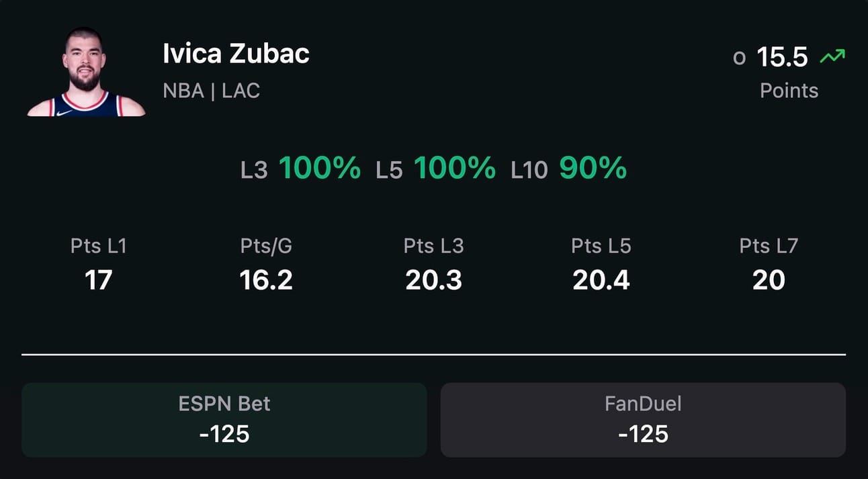Open Ivica Zubac's player headshot photo

coord(86,71)
